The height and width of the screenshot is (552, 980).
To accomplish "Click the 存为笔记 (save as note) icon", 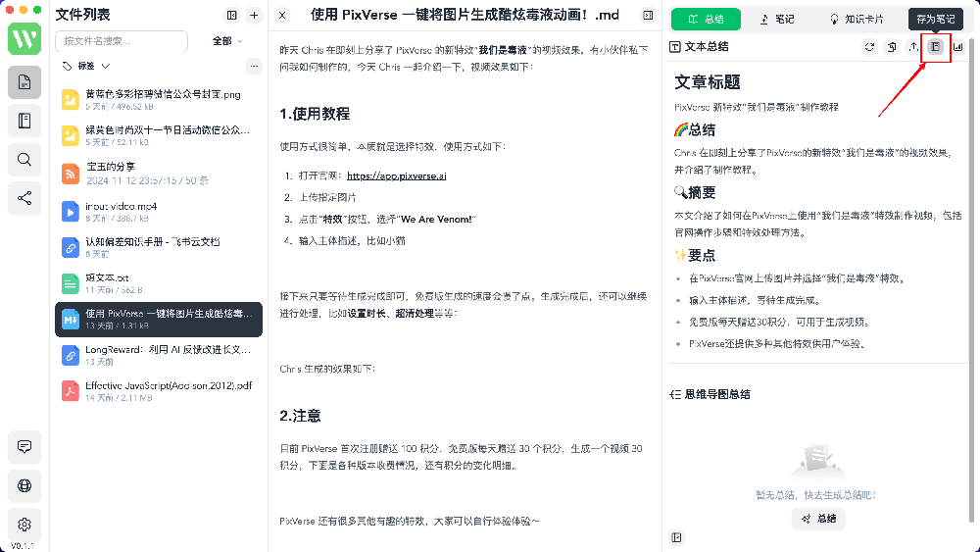I will [x=935, y=47].
